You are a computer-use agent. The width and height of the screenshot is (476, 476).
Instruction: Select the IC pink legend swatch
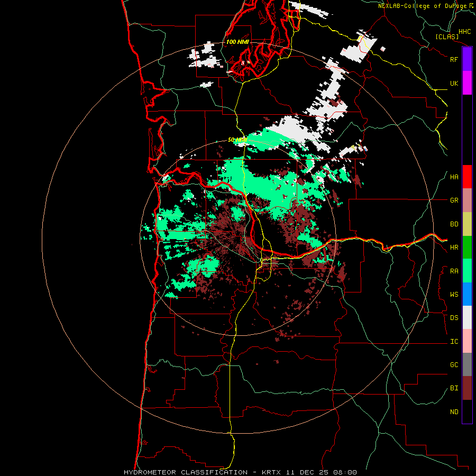(x=467, y=341)
